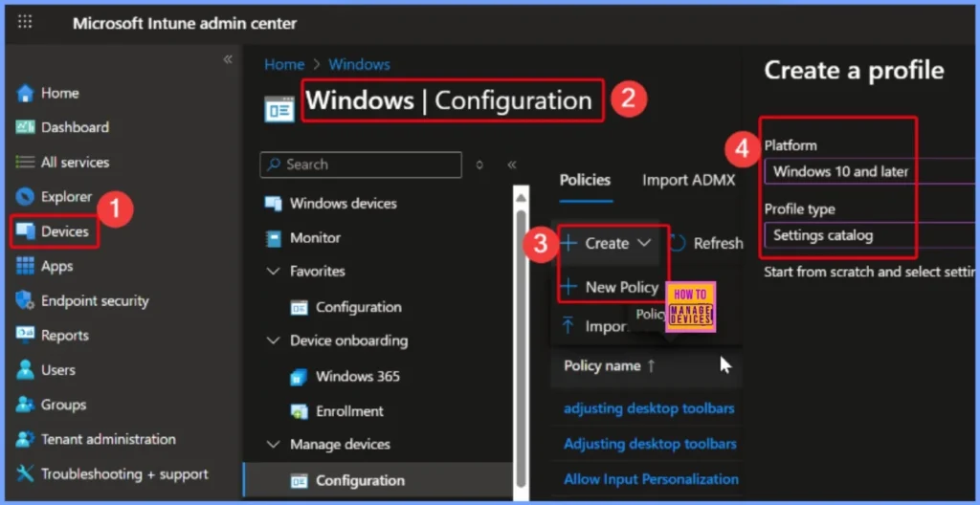Open Tenant administration in sidebar

[108, 439]
